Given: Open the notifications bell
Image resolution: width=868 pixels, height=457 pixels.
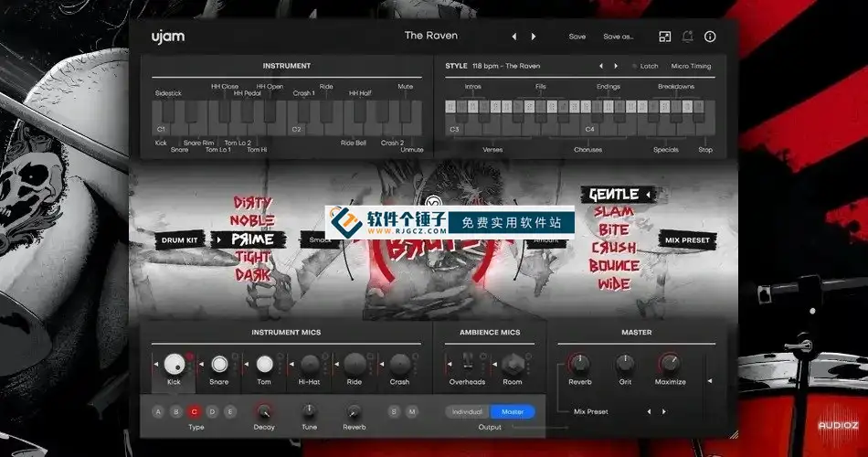Looking at the screenshot, I should pyautogui.click(x=687, y=37).
